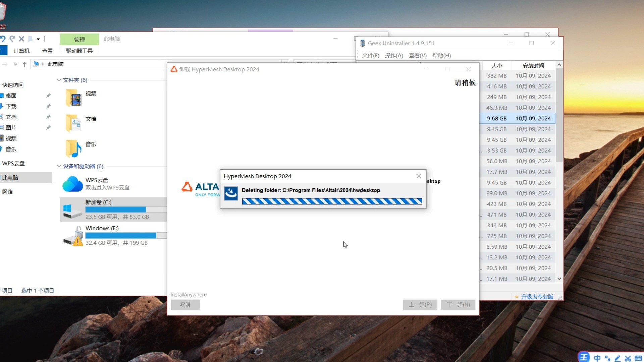
Task: Select the 9.68 GB program row
Action: coord(518,118)
